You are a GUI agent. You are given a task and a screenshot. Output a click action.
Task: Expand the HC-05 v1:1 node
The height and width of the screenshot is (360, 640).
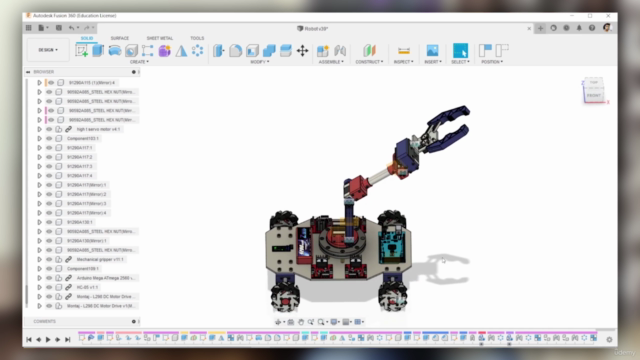point(40,287)
